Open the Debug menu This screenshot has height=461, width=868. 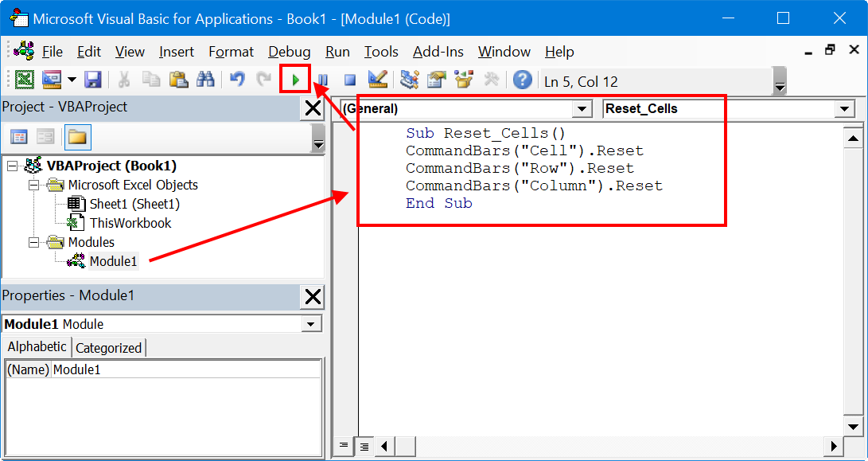point(289,51)
